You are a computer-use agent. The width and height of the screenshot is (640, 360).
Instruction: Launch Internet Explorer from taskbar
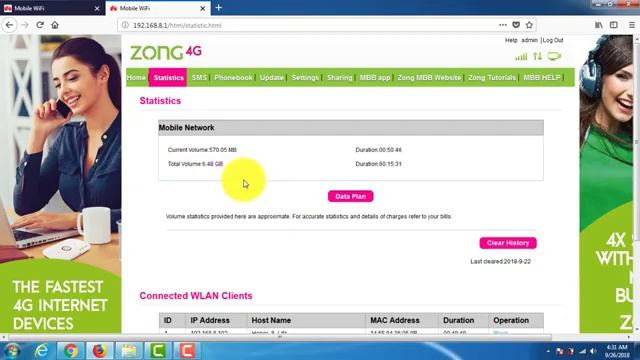[x=42, y=351]
